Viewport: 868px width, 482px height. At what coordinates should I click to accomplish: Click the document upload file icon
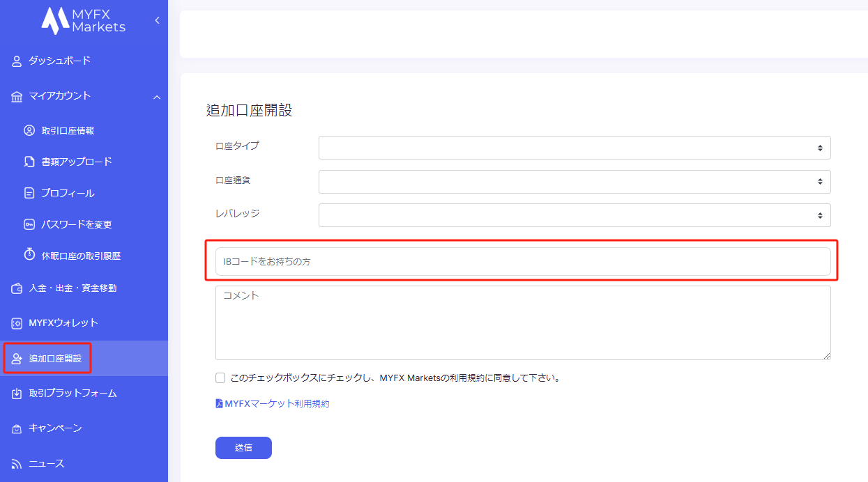point(29,162)
